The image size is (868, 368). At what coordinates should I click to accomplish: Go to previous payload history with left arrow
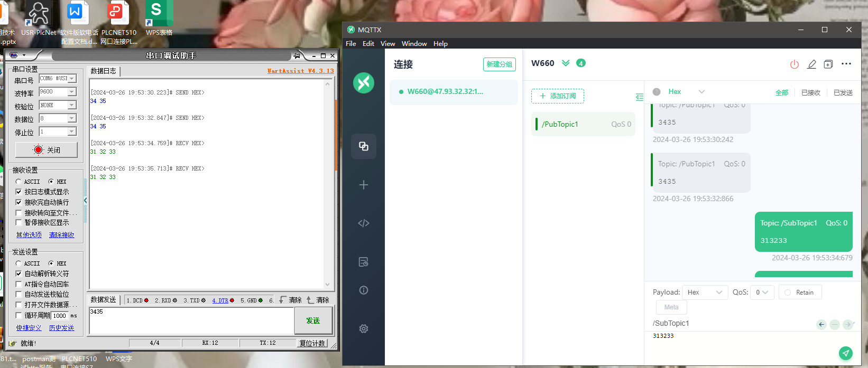pos(821,325)
